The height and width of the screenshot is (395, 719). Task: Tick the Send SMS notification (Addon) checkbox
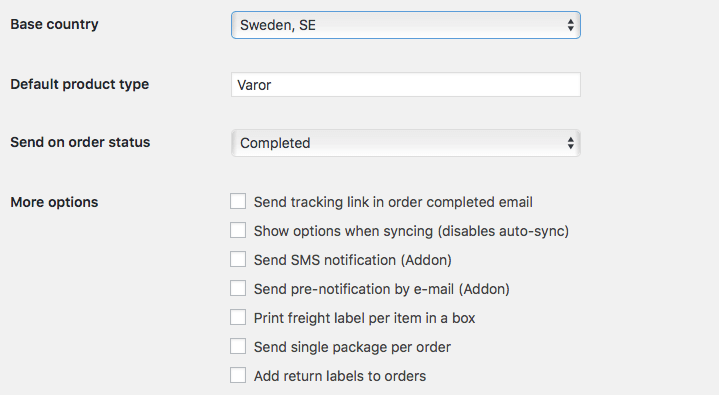[x=238, y=259]
